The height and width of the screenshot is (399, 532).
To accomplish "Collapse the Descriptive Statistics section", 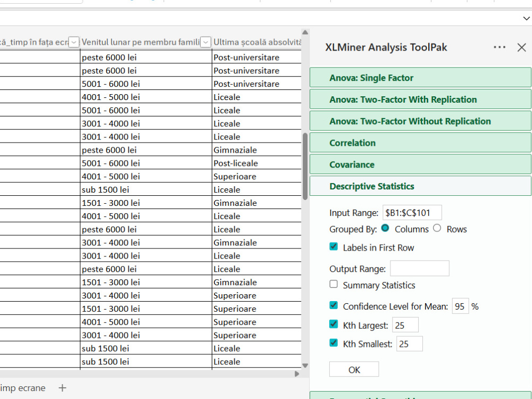I will (420, 186).
